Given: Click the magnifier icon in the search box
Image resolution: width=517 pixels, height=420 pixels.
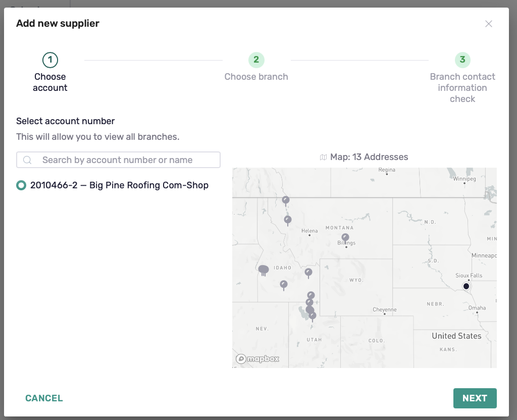Looking at the screenshot, I should click(x=27, y=160).
